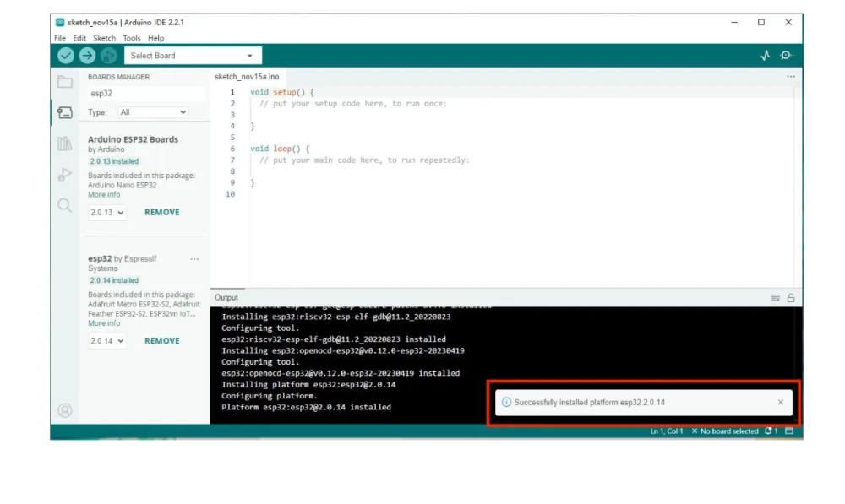Click output line Installing platform esp32:esp32@2.0.14
Screen dimensions: 845x504
[308, 384]
